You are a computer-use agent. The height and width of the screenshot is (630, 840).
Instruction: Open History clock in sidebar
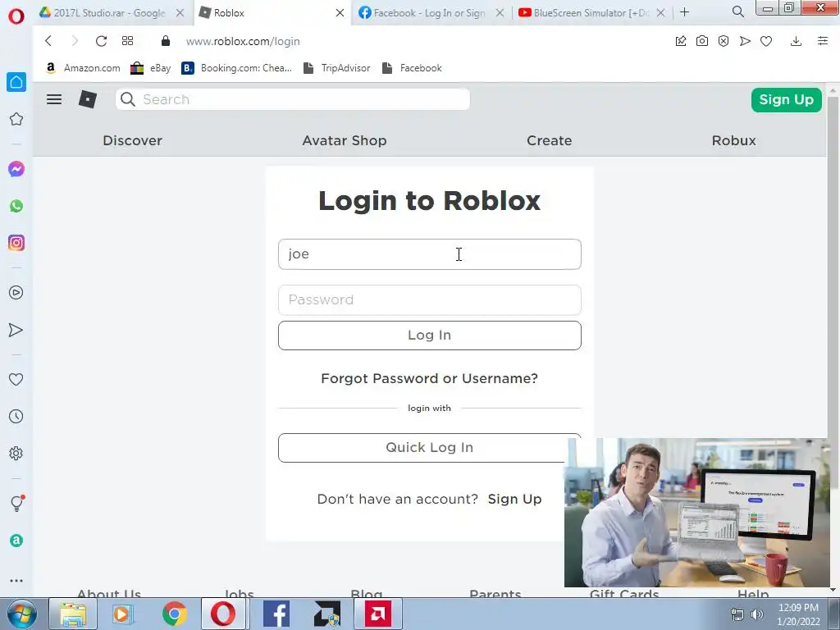click(16, 416)
